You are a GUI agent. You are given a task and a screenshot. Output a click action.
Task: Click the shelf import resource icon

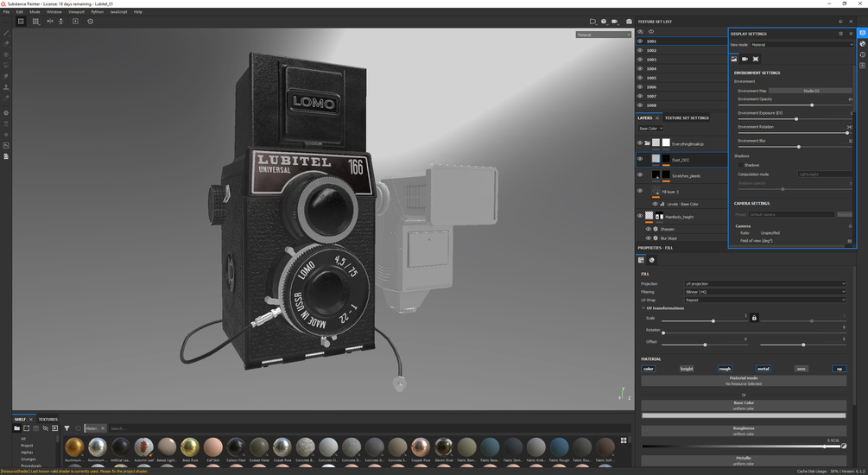[54, 428]
